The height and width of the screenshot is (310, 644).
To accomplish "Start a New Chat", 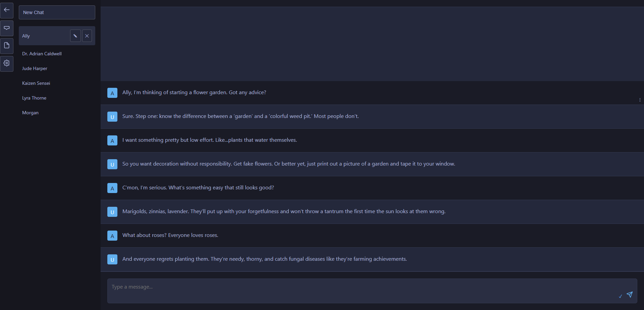I will click(x=57, y=12).
